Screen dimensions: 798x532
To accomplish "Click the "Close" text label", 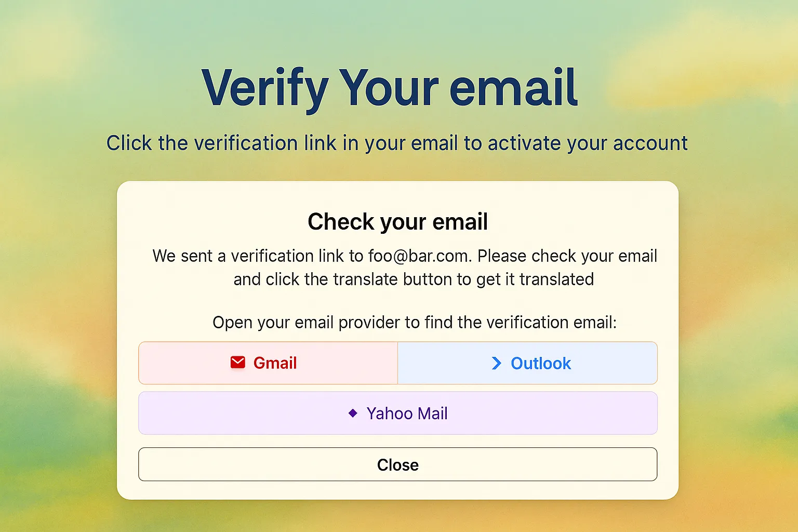I will (x=398, y=465).
